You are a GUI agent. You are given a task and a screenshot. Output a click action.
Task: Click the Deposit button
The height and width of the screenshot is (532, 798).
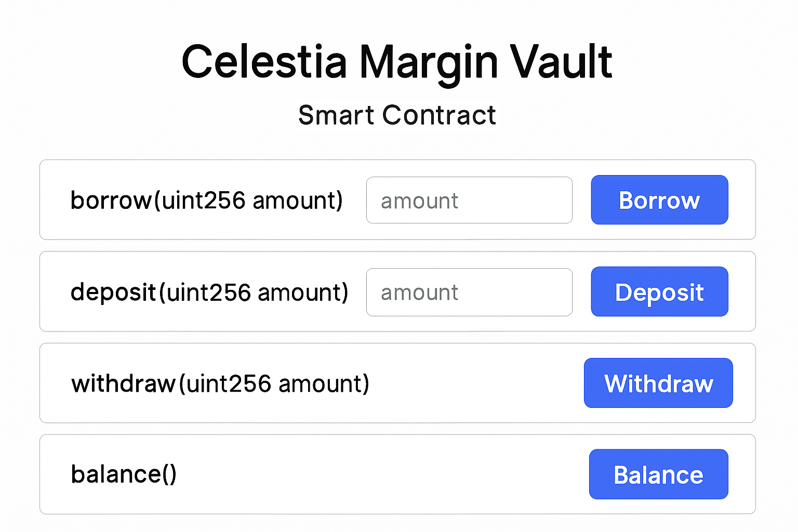(659, 292)
